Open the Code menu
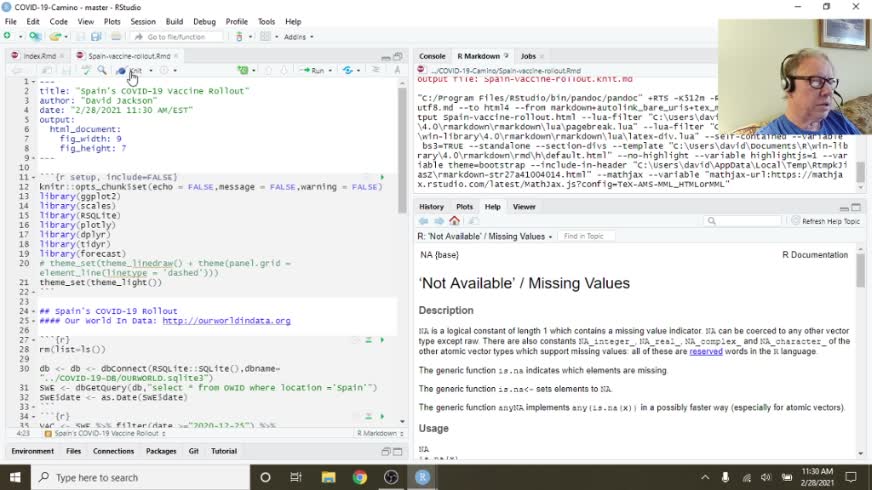Viewport: 872px width, 490px height. click(58, 22)
